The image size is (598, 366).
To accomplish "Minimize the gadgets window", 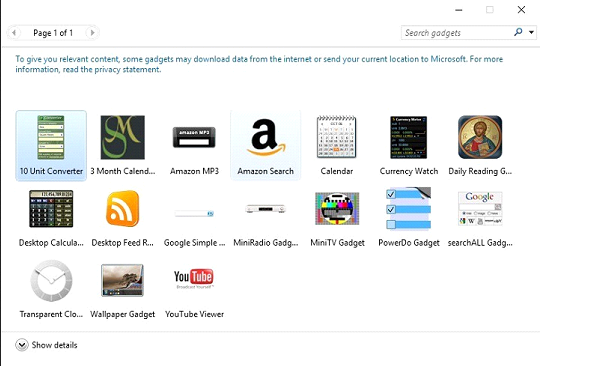I will (459, 10).
